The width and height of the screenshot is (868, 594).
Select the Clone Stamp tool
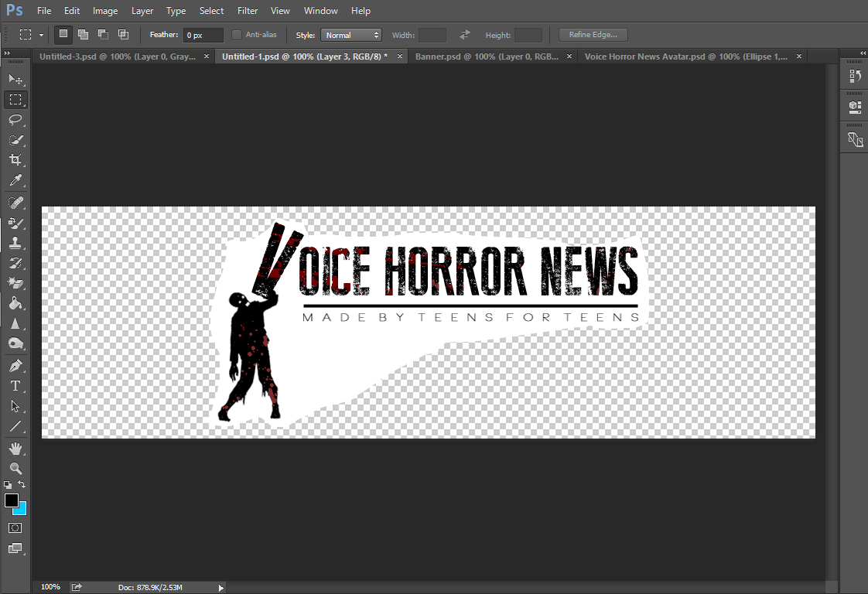[x=15, y=243]
